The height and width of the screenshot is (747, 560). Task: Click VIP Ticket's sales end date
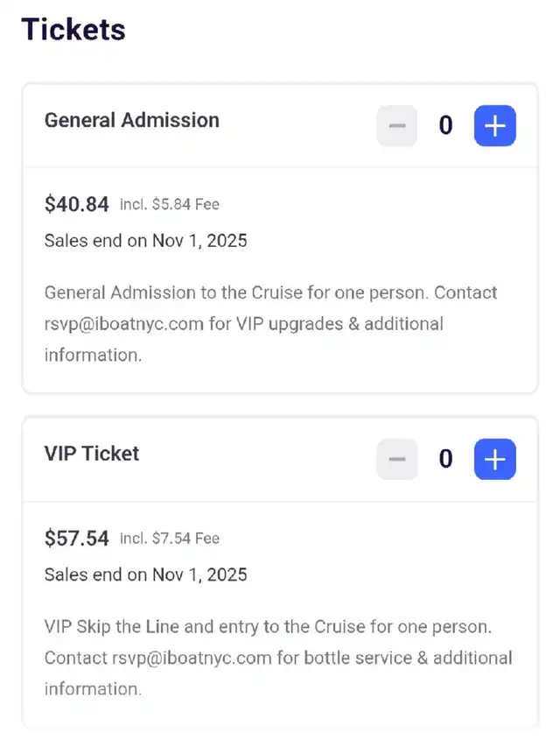(x=145, y=574)
